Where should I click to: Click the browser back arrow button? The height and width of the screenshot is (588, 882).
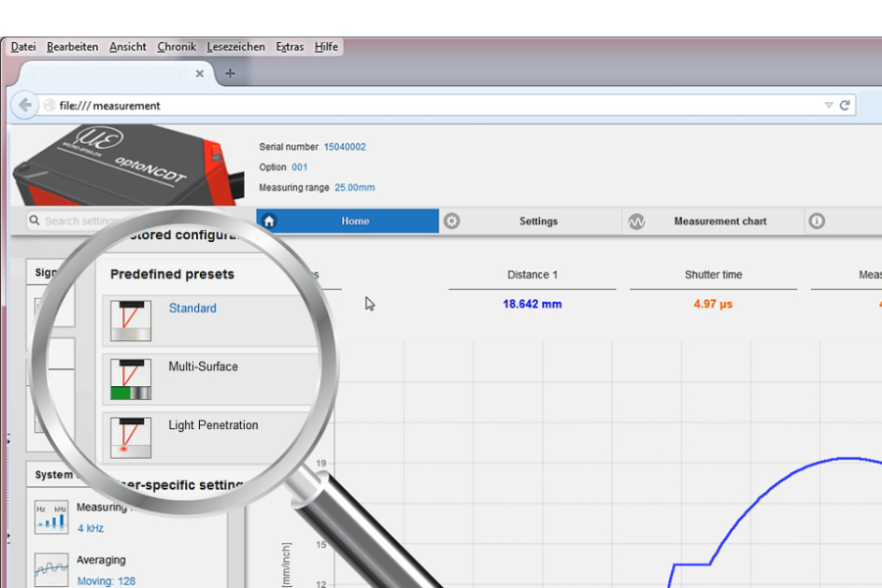[x=24, y=105]
